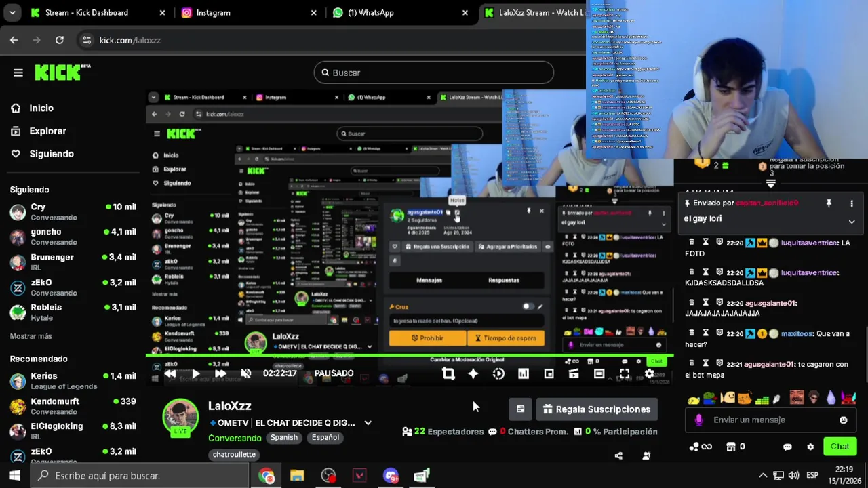Image resolution: width=868 pixels, height=488 pixels.
Task: Show hidden system tray icons chevron
Action: (763, 476)
